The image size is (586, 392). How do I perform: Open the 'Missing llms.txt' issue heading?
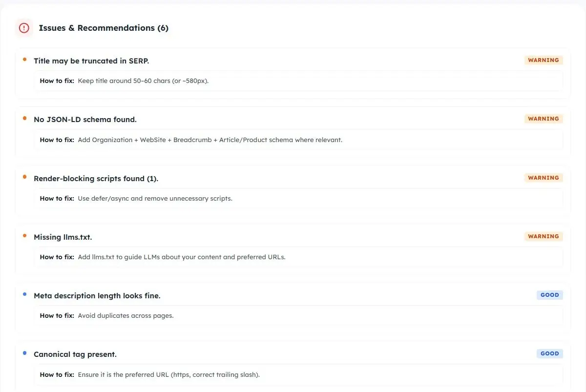click(x=63, y=237)
